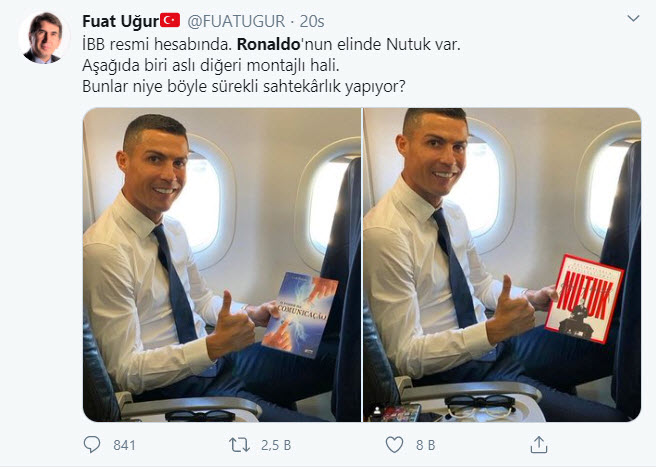Open the right Nutuk edited photo
656x470 pixels.
point(502,265)
